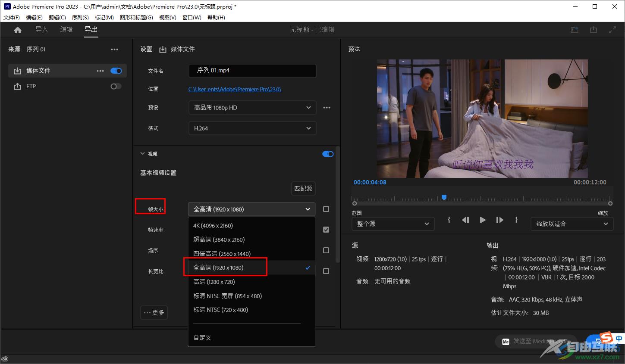Open the 序列(S) menu
Screen dimensions: 625x364
point(80,18)
